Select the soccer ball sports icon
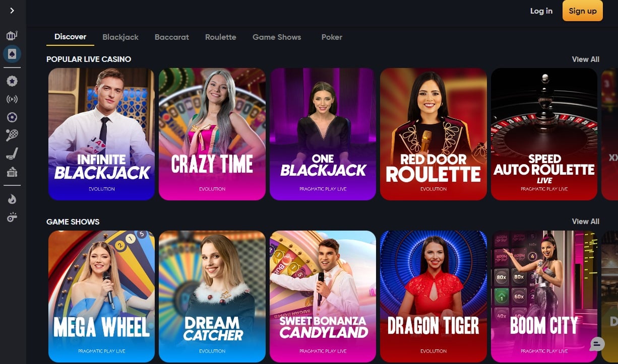 point(12,117)
